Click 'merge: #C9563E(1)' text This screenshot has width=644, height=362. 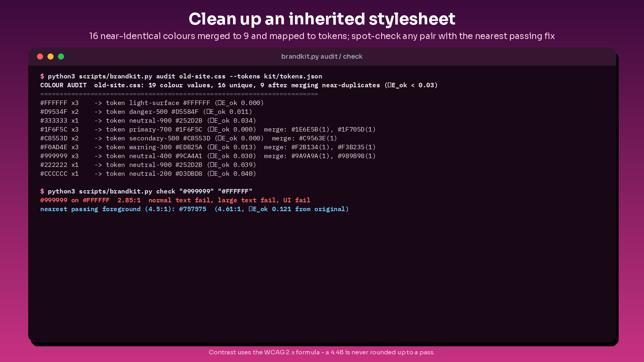pos(305,138)
